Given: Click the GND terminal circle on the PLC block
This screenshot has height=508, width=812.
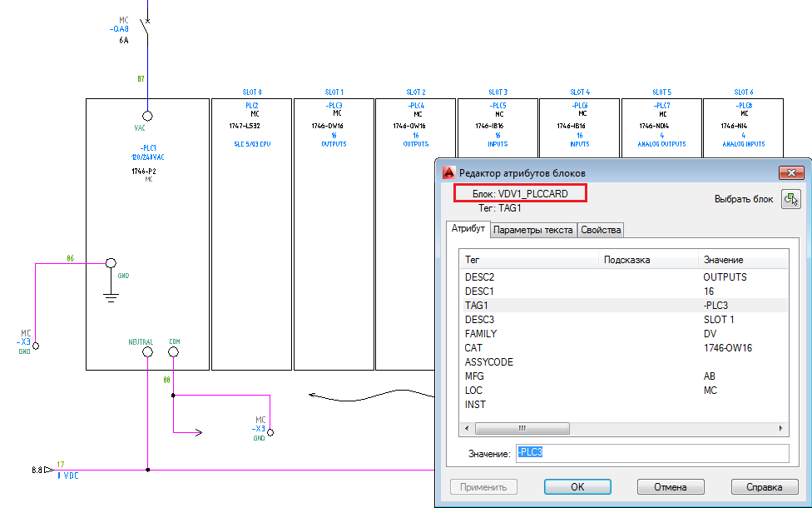Looking at the screenshot, I should (x=111, y=263).
